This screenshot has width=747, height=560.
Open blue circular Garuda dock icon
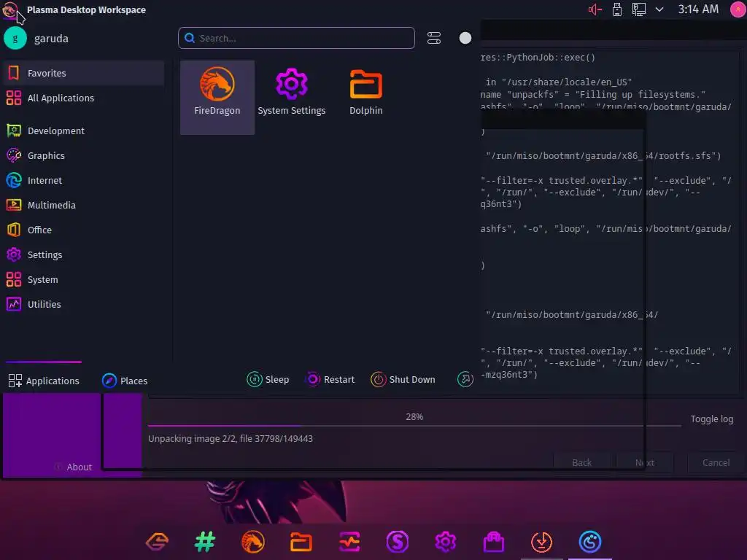coord(589,542)
